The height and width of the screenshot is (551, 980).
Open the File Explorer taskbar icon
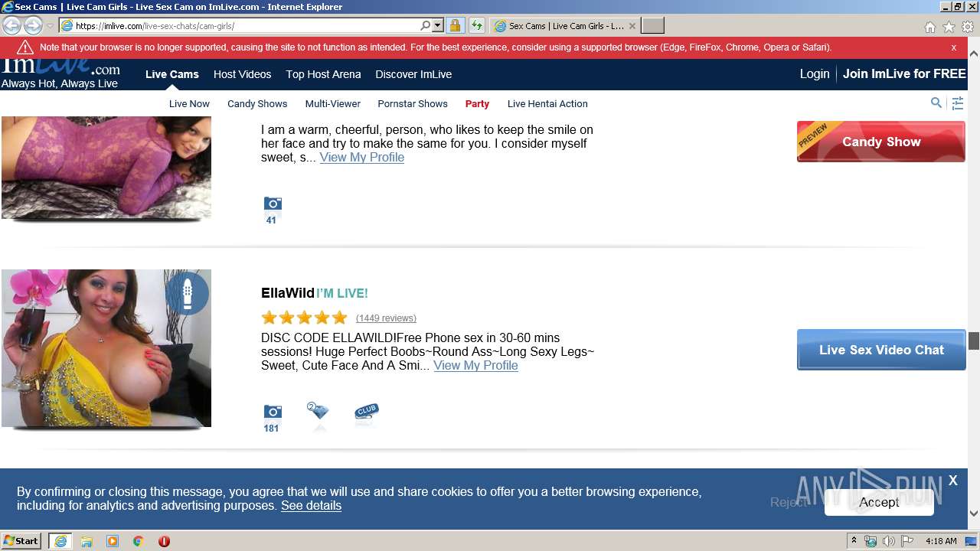tap(87, 541)
